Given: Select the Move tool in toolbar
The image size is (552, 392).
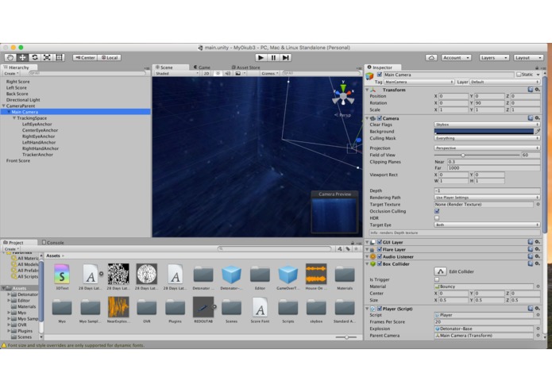Looking at the screenshot, I should (22, 57).
